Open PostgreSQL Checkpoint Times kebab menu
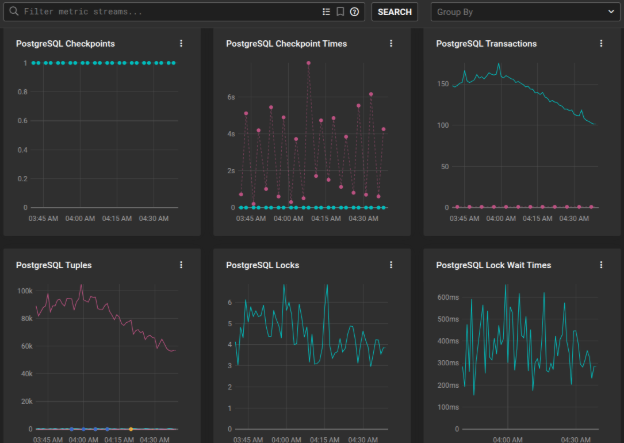Image resolution: width=624 pixels, height=443 pixels. point(391,43)
